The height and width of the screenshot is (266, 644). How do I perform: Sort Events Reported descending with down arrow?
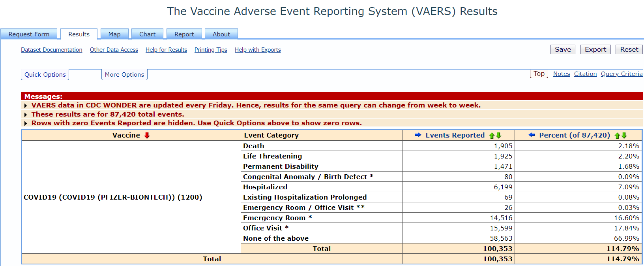[498, 136]
